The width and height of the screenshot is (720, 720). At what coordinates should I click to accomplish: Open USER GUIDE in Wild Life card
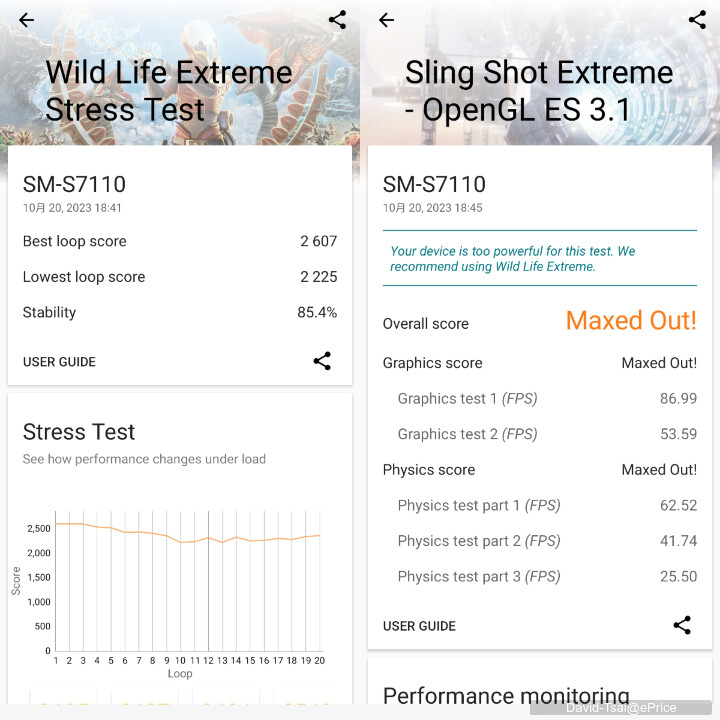(59, 362)
